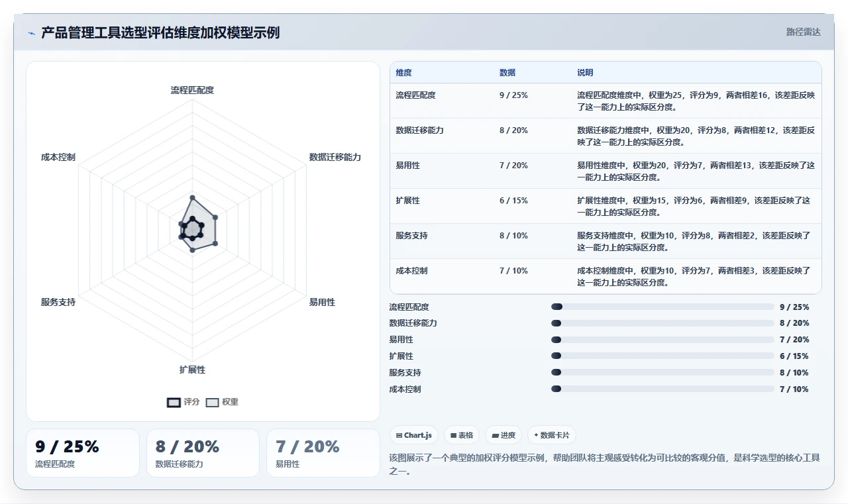Click the 数据迁移能力 progress bar
The width and height of the screenshot is (848, 504).
pyautogui.click(x=662, y=323)
